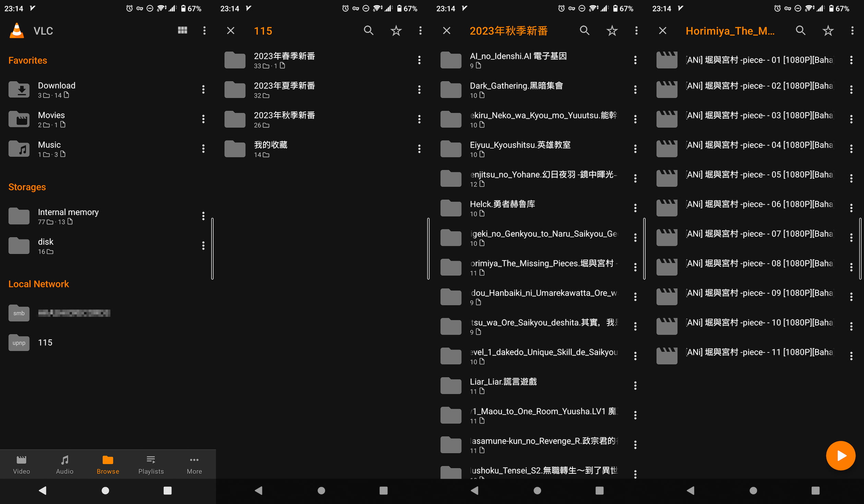Screen dimensions: 864x504
Task: Expand overflow menu for Internal memory
Action: [x=203, y=216]
